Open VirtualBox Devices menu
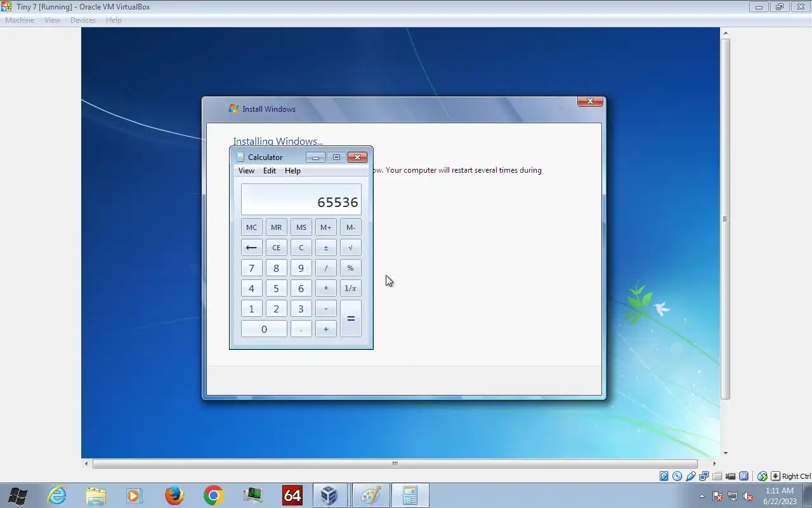This screenshot has height=508, width=812. [x=83, y=20]
